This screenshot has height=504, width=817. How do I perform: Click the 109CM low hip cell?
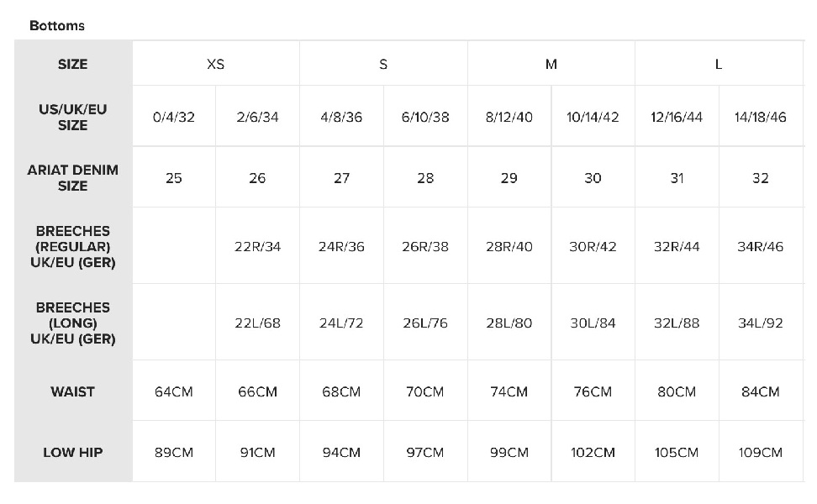coord(761,453)
